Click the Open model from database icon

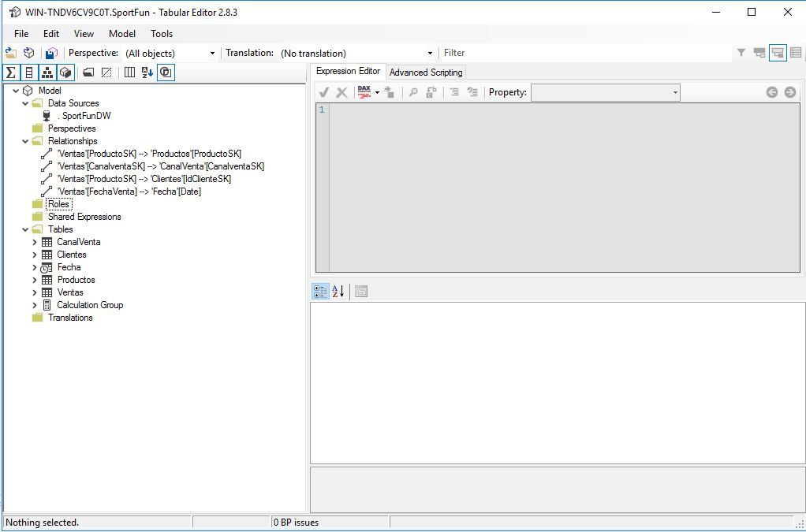[29, 53]
